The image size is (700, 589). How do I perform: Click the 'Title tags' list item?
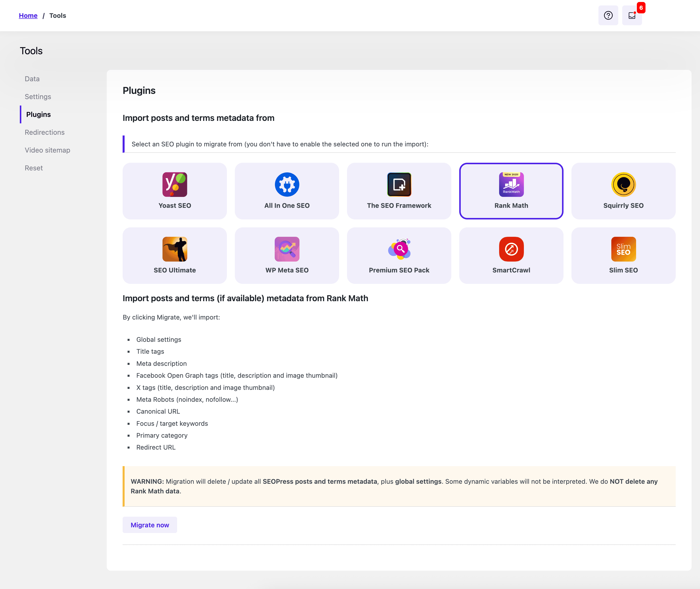pyautogui.click(x=150, y=352)
